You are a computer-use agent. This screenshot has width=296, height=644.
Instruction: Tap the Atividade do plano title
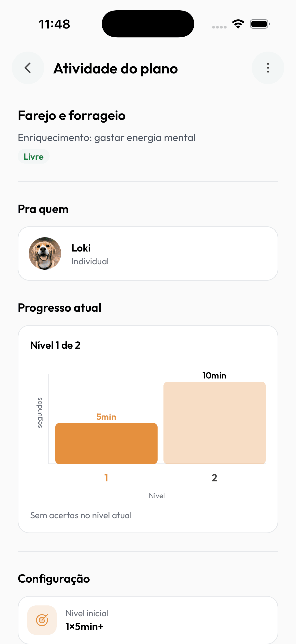[x=116, y=68]
